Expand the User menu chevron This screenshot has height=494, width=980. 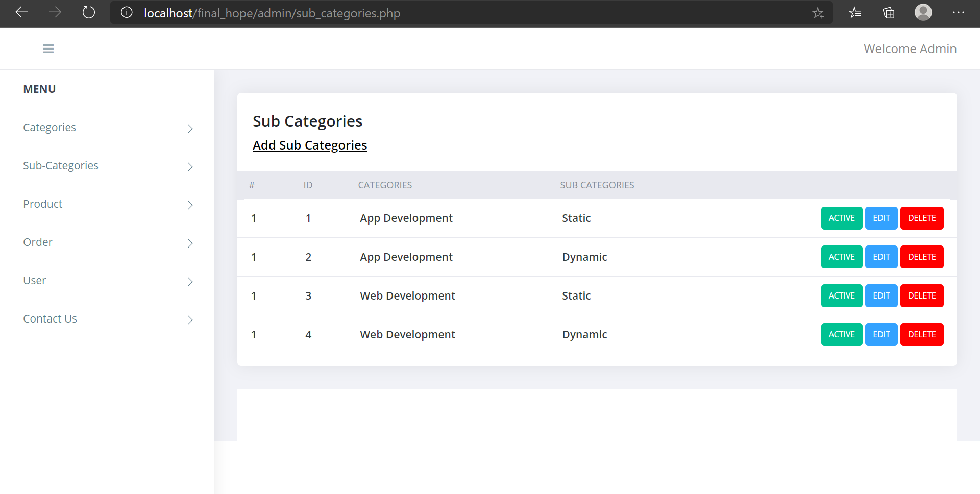click(190, 282)
